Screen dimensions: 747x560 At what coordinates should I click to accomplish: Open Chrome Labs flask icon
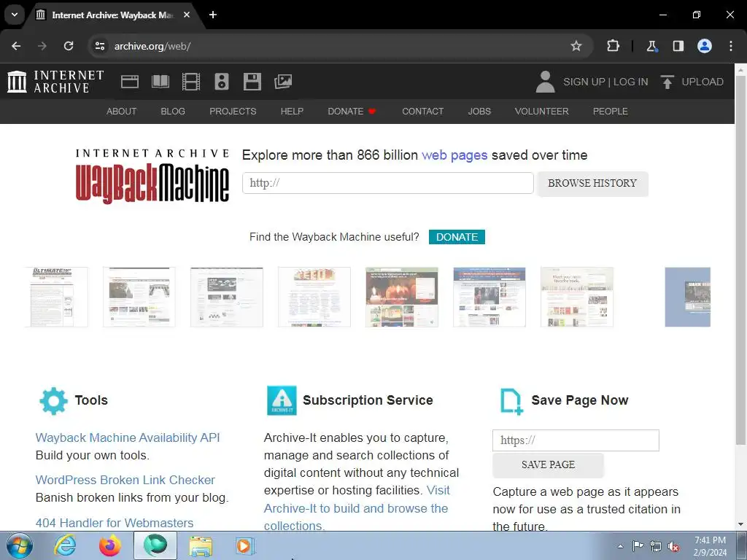click(651, 46)
